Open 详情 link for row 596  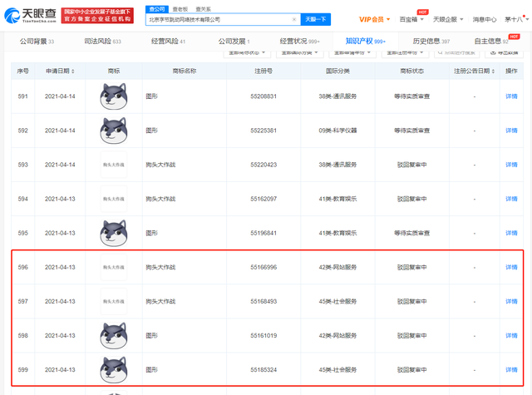click(511, 267)
